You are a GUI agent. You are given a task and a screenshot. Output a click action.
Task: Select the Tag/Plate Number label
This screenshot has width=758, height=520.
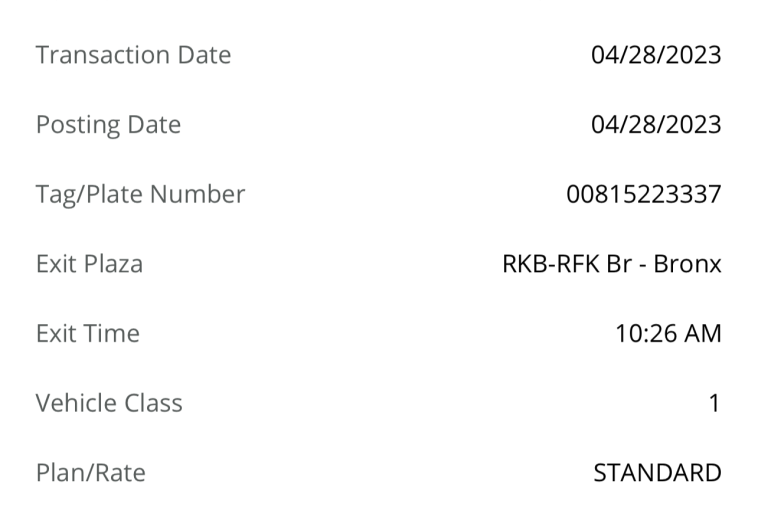(x=140, y=195)
